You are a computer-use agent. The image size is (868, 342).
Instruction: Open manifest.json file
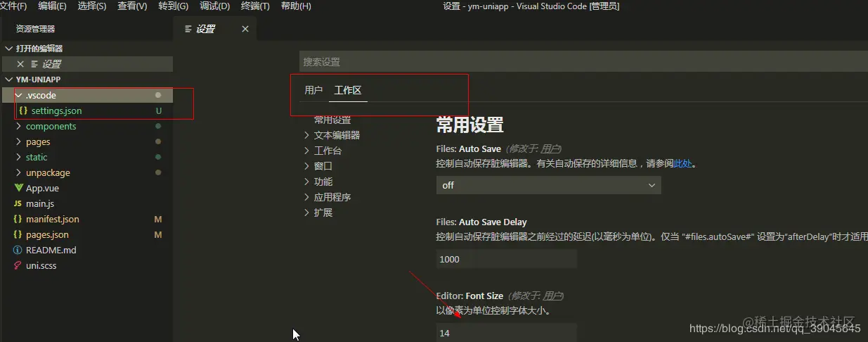53,219
